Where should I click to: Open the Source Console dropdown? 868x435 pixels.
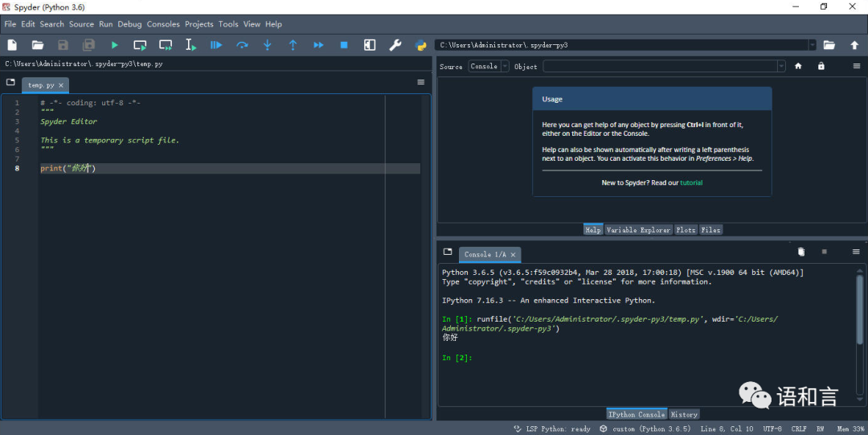pos(489,66)
